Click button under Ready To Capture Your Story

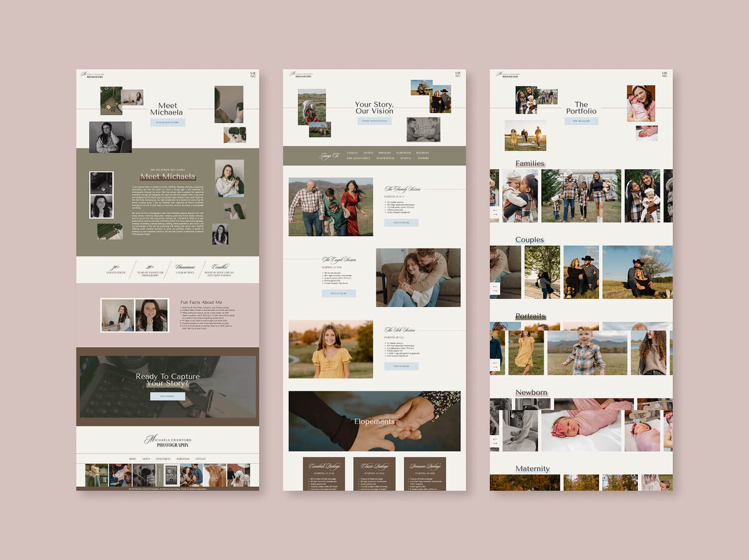click(167, 396)
